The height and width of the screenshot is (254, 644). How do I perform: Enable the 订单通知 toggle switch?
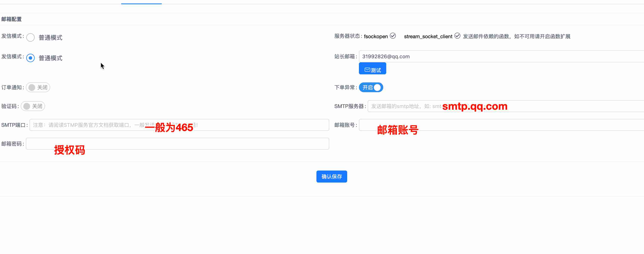(x=38, y=88)
